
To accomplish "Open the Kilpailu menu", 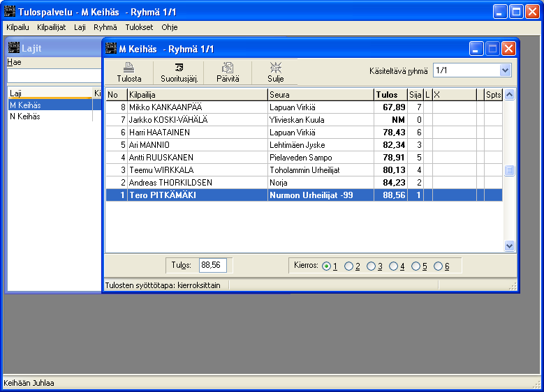I will pos(17,27).
